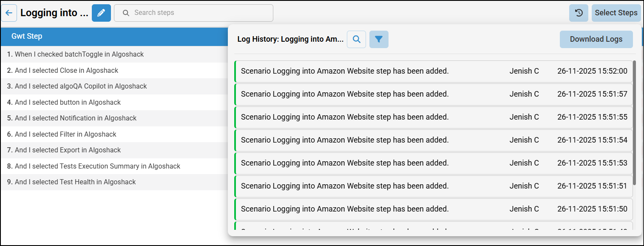
Task: Click Download Logs button
Action: point(596,40)
